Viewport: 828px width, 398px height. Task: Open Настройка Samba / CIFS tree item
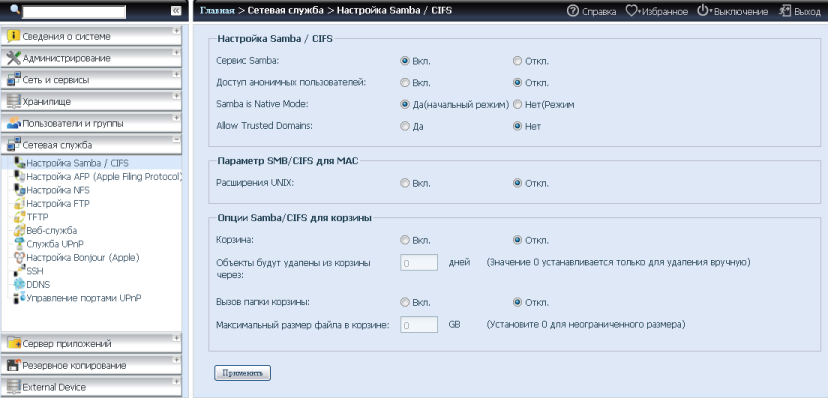pos(77,163)
